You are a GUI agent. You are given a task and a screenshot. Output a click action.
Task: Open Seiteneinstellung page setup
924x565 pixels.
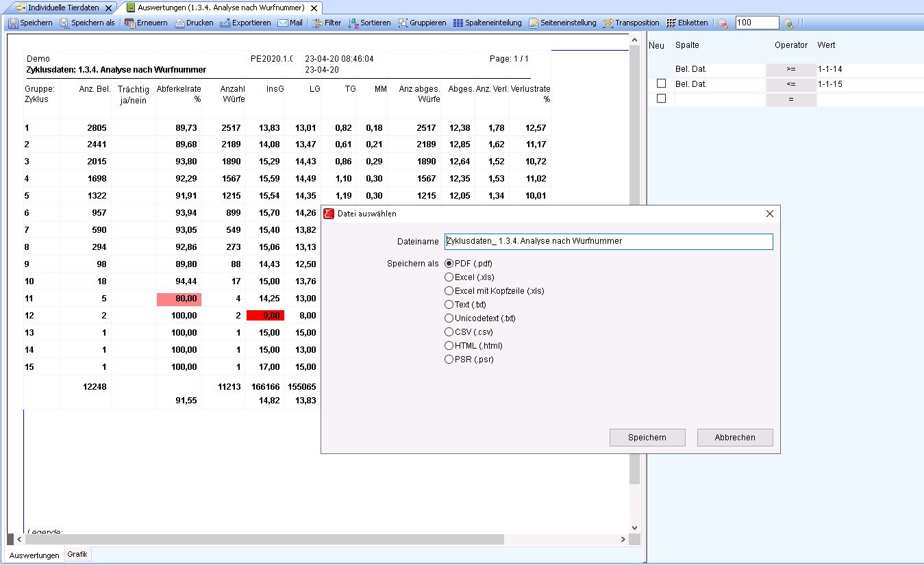[x=562, y=23]
